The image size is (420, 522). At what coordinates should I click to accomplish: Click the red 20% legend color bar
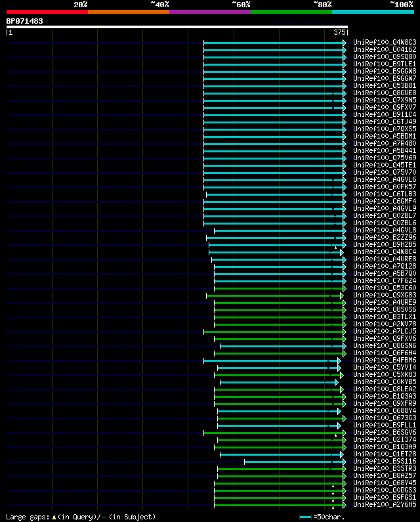47,12
